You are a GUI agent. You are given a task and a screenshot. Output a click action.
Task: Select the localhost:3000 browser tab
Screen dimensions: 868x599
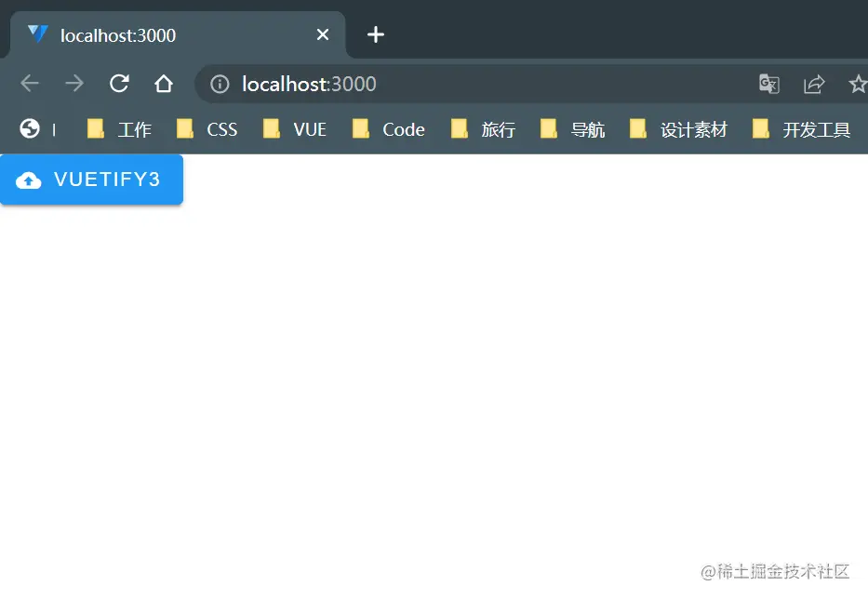coord(167,35)
